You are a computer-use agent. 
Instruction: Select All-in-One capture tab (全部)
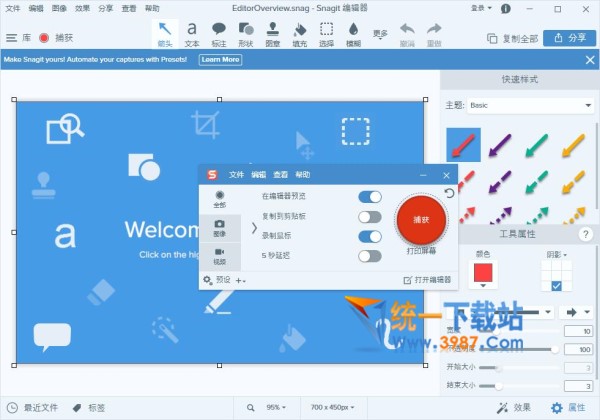220,199
